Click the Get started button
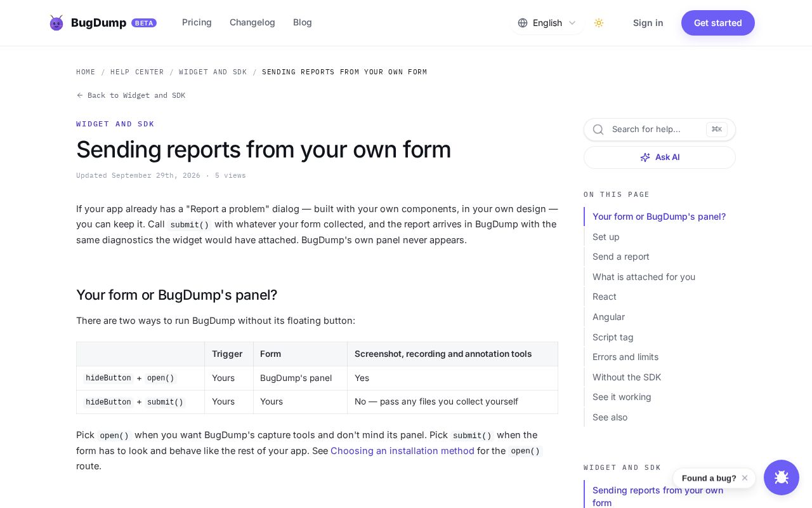 (718, 23)
